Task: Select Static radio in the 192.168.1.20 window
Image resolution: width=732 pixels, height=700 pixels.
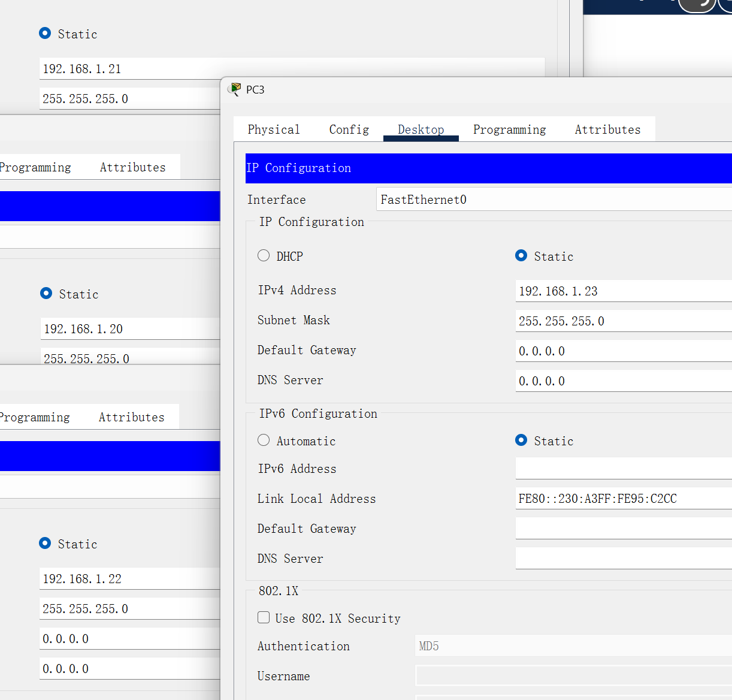Action: [46, 294]
